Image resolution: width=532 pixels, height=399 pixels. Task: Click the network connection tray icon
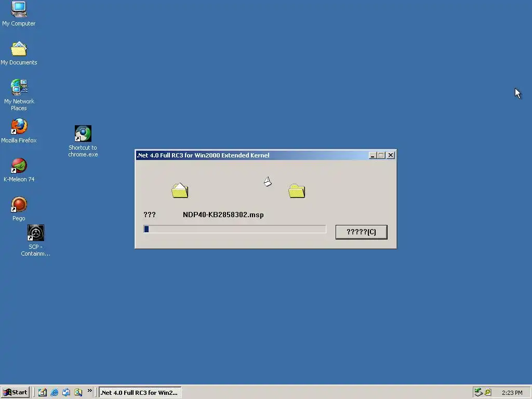click(x=478, y=392)
